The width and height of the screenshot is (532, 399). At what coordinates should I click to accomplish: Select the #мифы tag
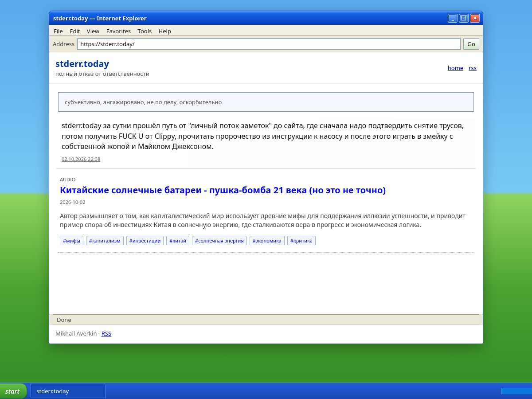pyautogui.click(x=71, y=241)
